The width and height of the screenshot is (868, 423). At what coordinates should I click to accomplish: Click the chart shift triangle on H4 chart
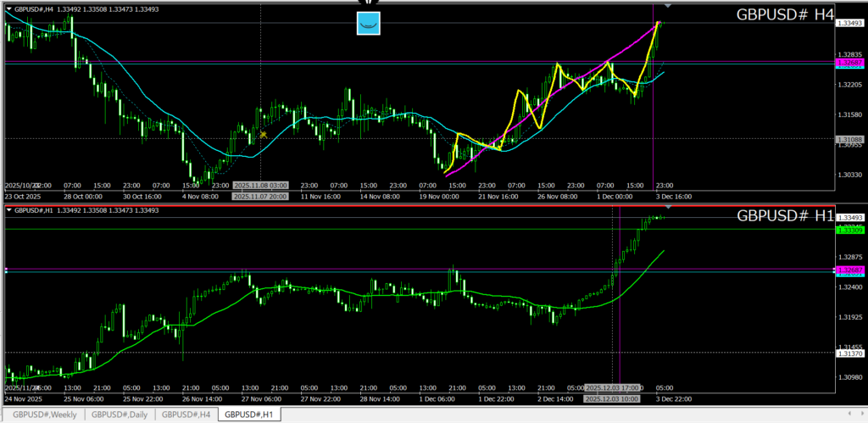(x=667, y=6)
